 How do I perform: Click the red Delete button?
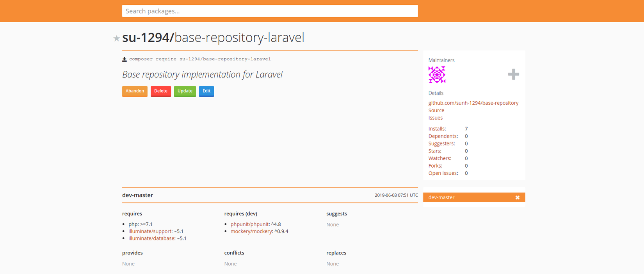pos(161,91)
